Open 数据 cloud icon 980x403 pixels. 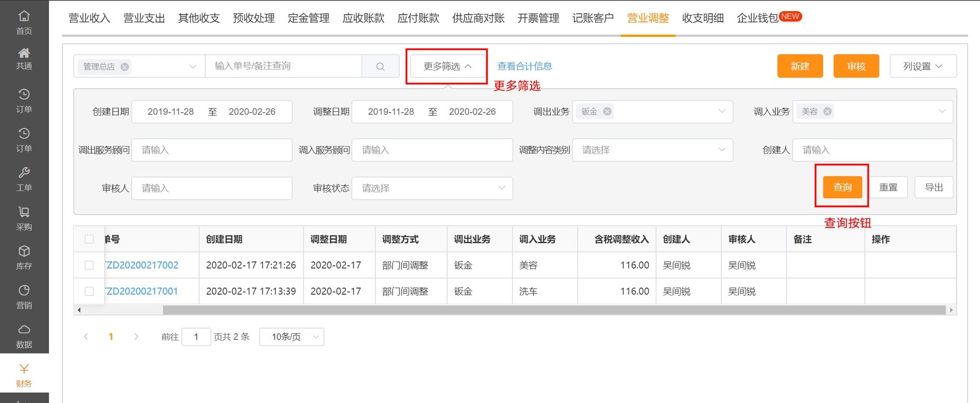(24, 336)
